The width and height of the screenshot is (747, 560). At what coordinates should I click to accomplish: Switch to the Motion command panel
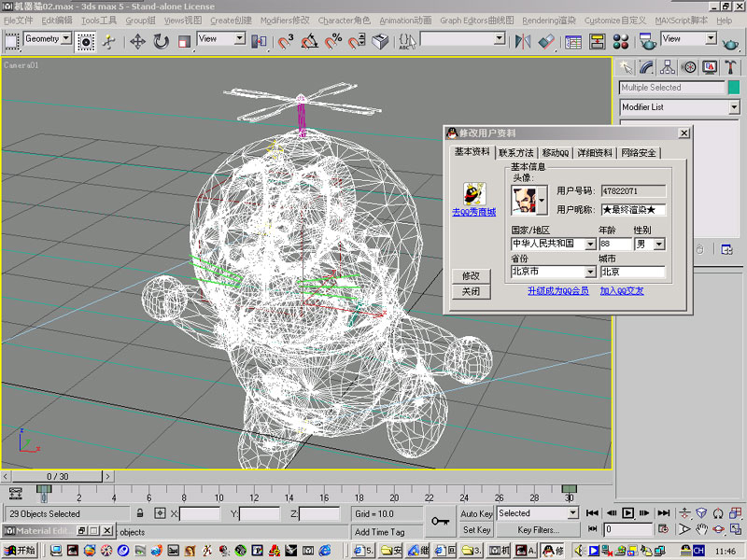(688, 67)
